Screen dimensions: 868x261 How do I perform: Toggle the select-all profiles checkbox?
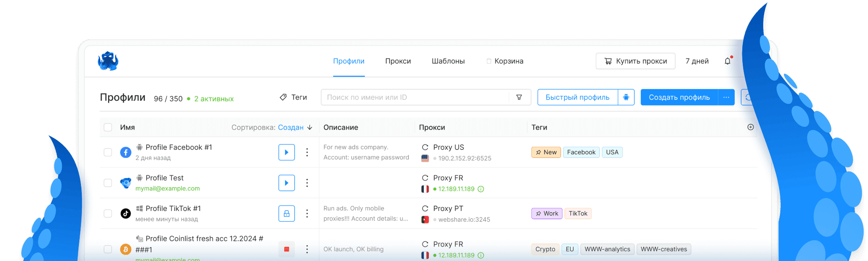(x=108, y=127)
